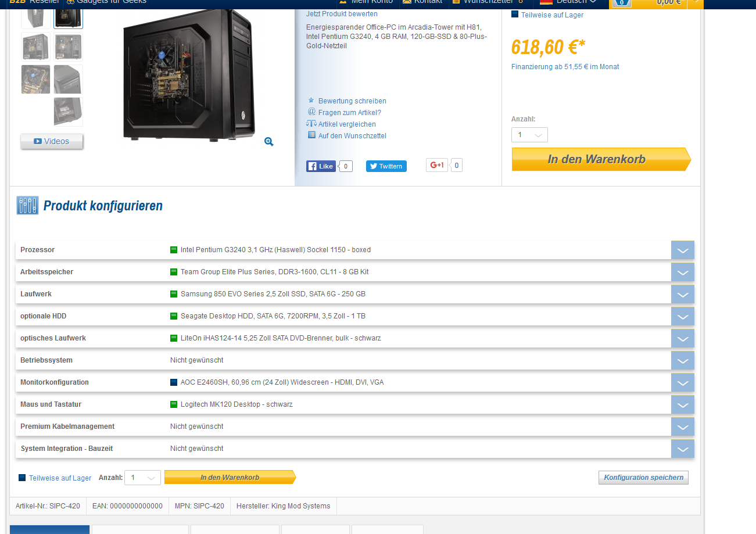Click blue stock square in Monitorkonfiguration row
The width and height of the screenshot is (756, 534).
[x=174, y=382]
